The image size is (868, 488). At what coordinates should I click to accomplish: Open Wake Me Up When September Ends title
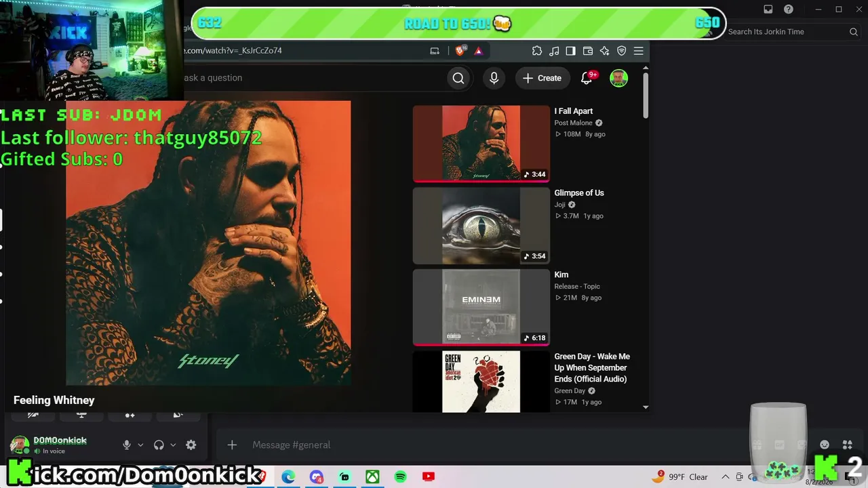coord(592,367)
